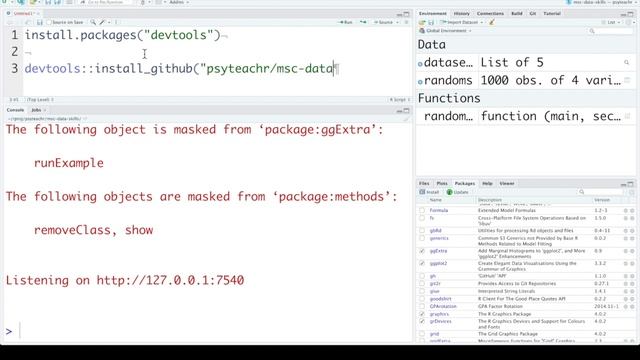Switch to the Git tab

(533, 14)
